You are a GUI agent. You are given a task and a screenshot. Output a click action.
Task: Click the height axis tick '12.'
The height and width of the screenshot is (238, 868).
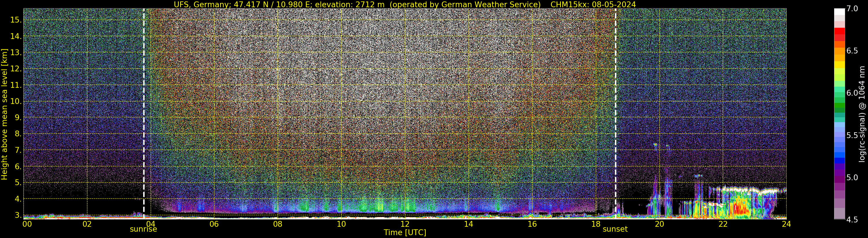pos(16,69)
